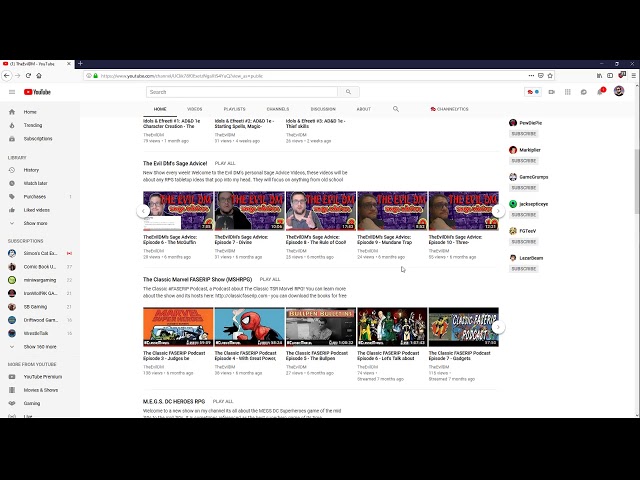640x480 pixels.
Task: Reload the page with the refresh icon
Action: (x=28, y=76)
